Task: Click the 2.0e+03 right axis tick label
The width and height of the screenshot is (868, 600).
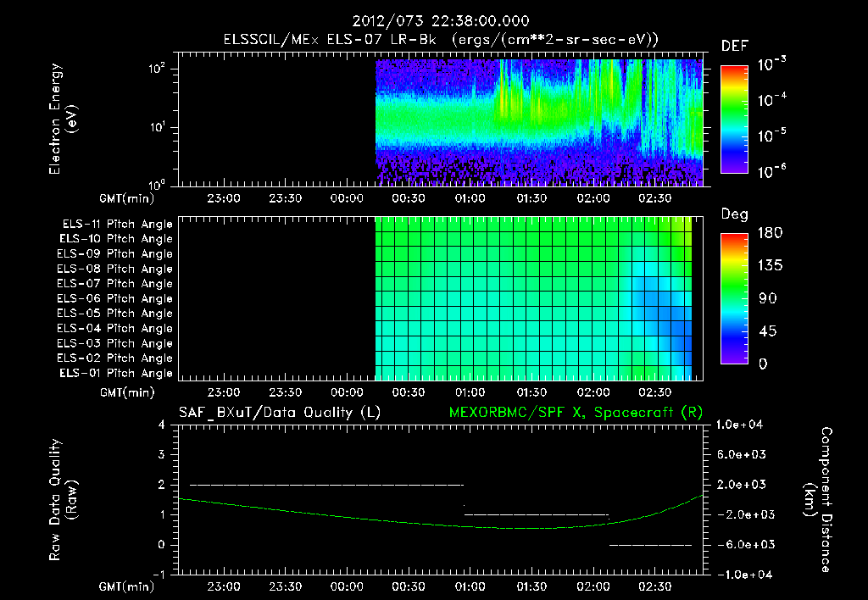Action: click(742, 485)
